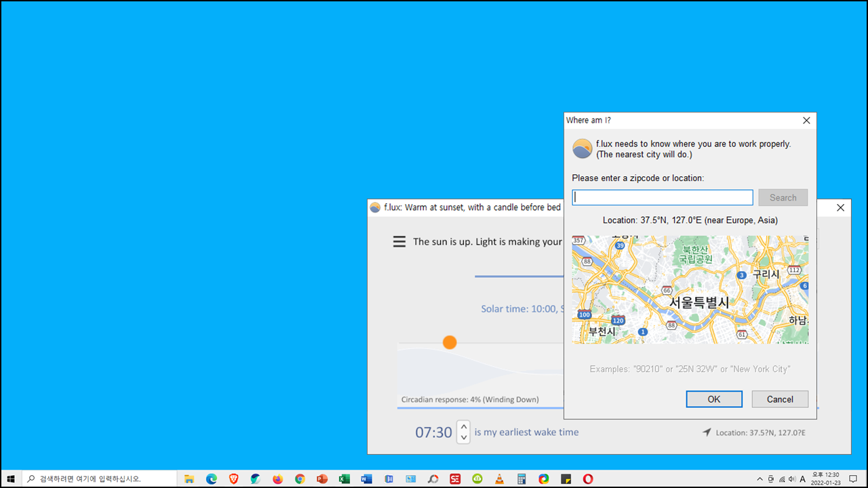Increase earliest wake time with up arrow
This screenshot has height=488, width=868.
[464, 426]
